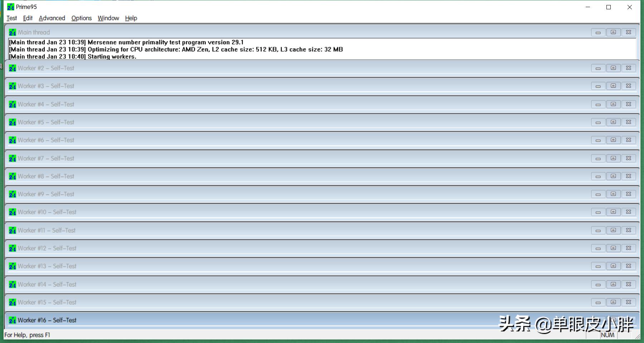644x343 pixels.
Task: Maximize the Worker #3 window
Action: 613,86
